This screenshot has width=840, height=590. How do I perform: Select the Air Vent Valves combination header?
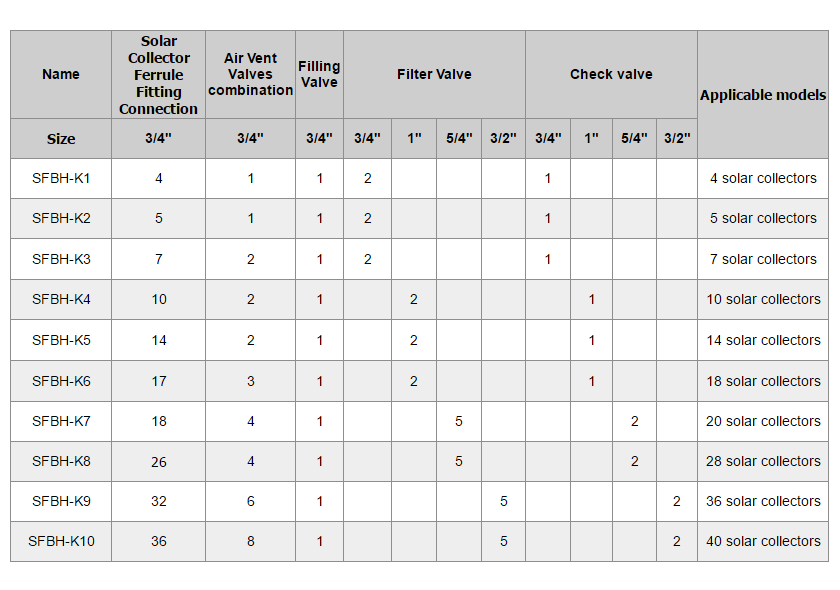[250, 75]
